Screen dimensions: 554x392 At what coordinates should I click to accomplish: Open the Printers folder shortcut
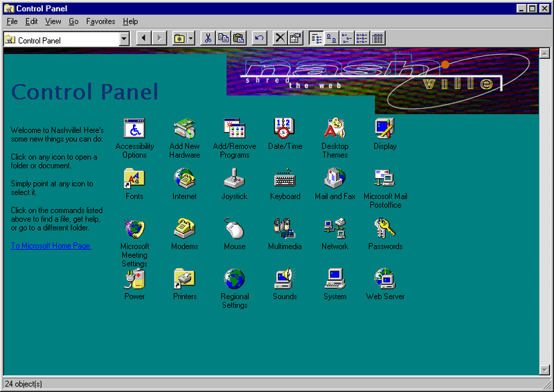[x=184, y=279]
